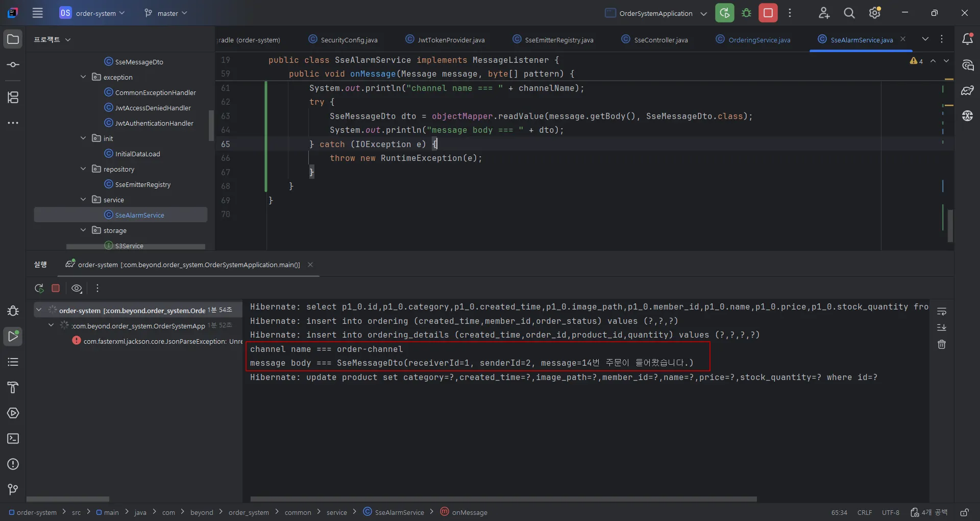The width and height of the screenshot is (980, 521).
Task: Open the Terminal tool window
Action: click(x=13, y=439)
